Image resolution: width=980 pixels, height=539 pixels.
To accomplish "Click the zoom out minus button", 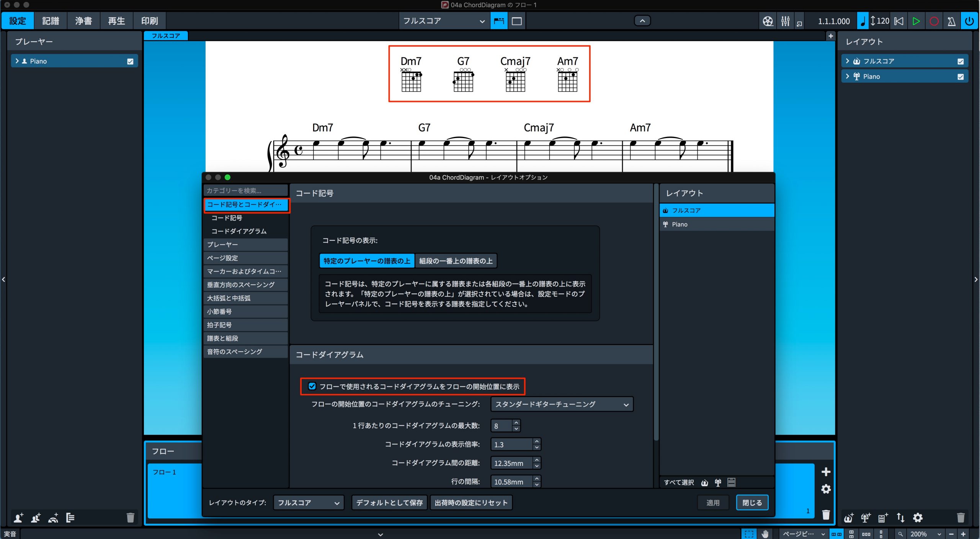I will [951, 534].
